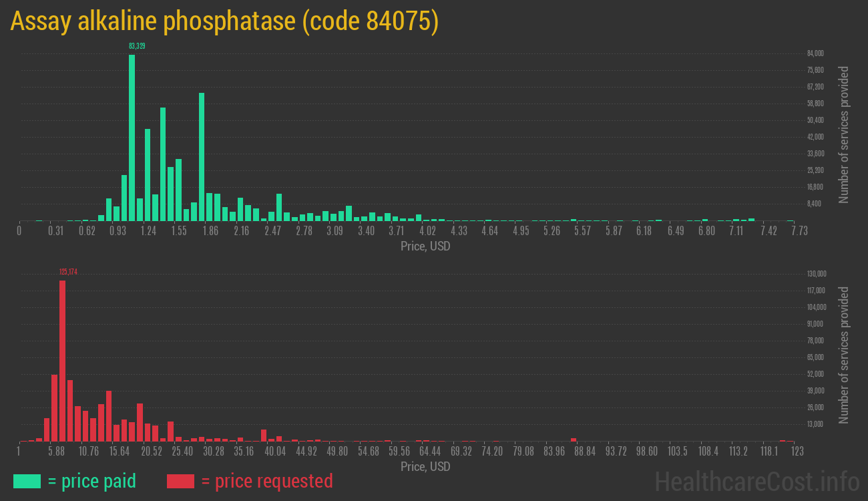Click the 5.88 tick label on bottom axis
Viewport: 868px width, 501px height.
(x=56, y=451)
